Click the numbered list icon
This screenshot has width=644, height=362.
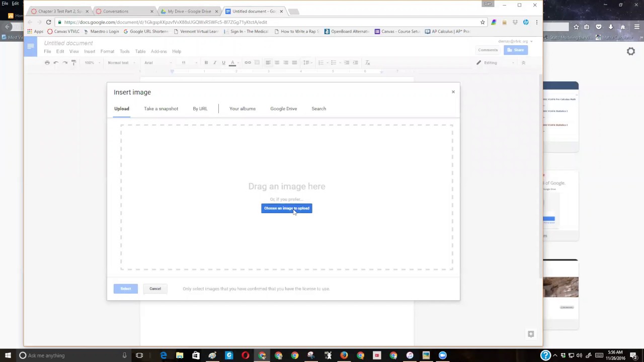(x=321, y=63)
